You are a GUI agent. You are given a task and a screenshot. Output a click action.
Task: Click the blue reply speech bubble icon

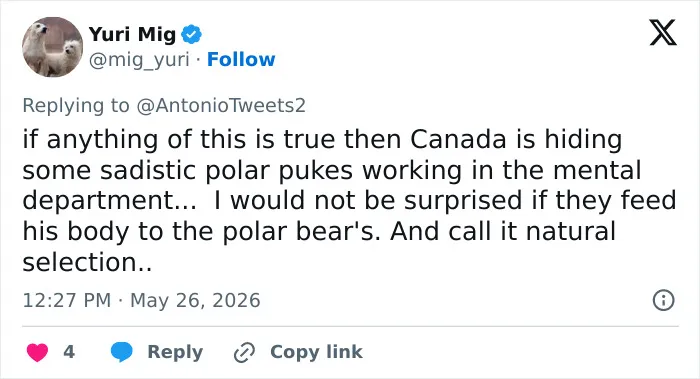pos(121,352)
